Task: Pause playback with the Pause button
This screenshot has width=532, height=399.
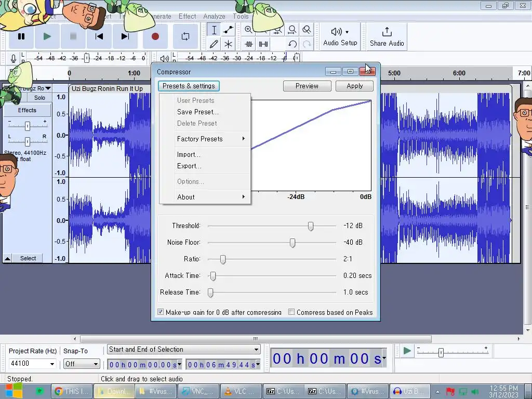Action: click(21, 36)
